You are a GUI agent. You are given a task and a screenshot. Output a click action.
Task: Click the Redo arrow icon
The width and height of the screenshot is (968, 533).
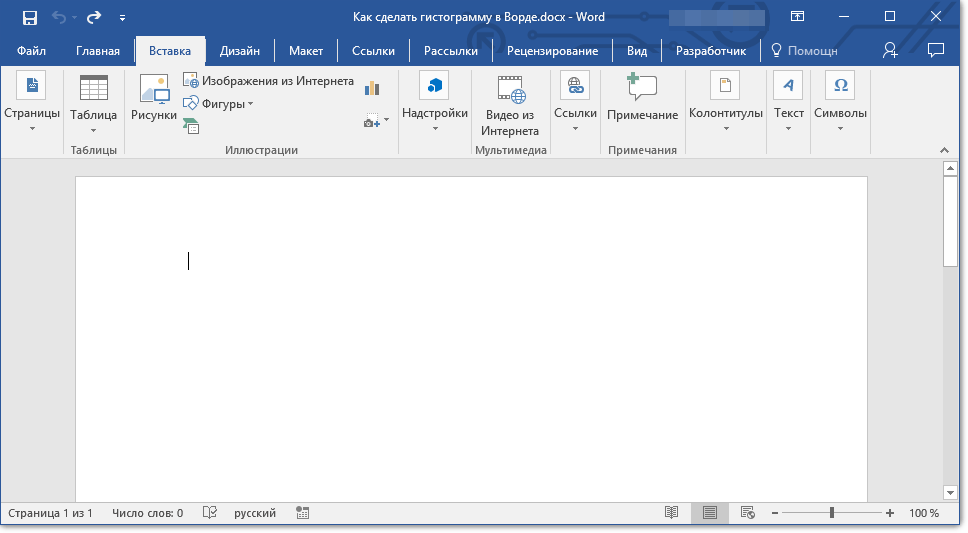[x=94, y=17]
